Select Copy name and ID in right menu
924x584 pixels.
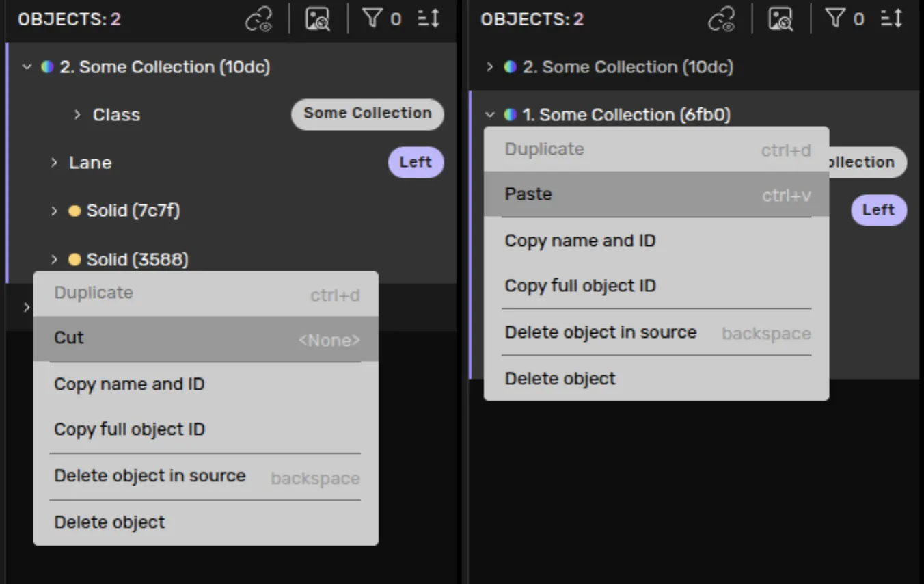click(x=656, y=241)
